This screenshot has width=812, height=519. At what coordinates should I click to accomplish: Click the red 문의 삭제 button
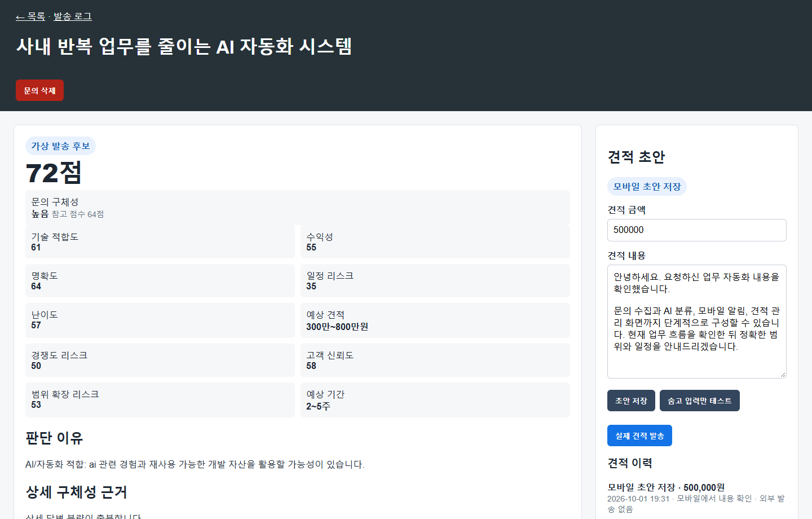(x=39, y=90)
